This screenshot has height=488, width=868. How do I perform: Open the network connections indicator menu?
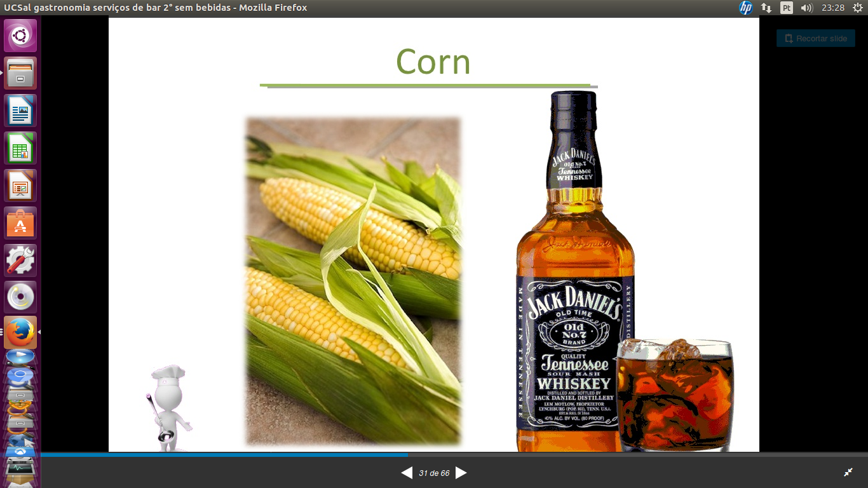(x=766, y=8)
